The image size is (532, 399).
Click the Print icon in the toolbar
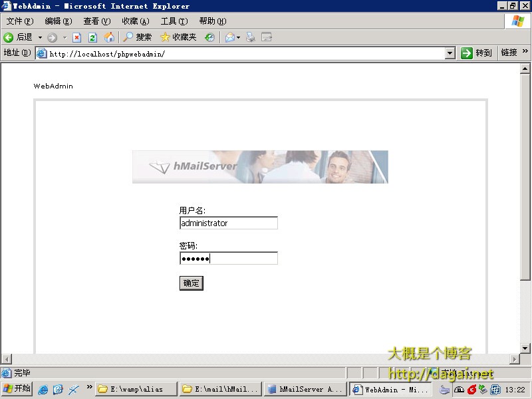coord(251,37)
